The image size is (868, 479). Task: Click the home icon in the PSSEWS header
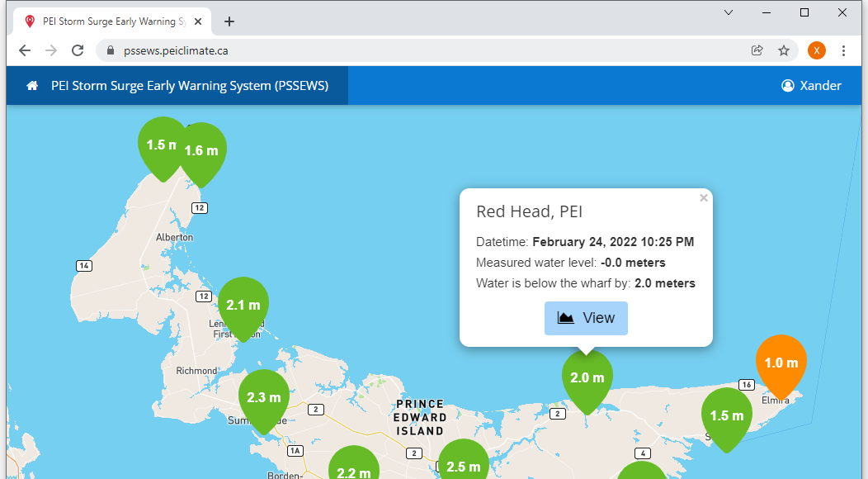(32, 86)
